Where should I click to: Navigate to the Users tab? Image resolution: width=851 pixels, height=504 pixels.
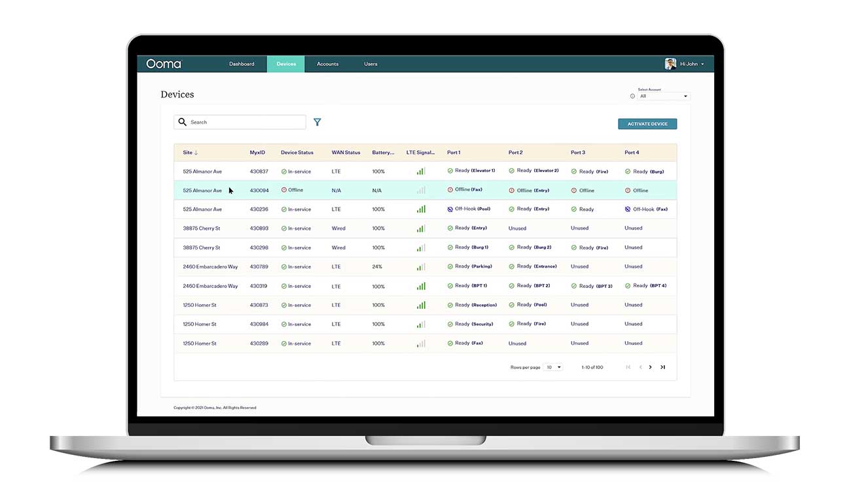pos(371,64)
